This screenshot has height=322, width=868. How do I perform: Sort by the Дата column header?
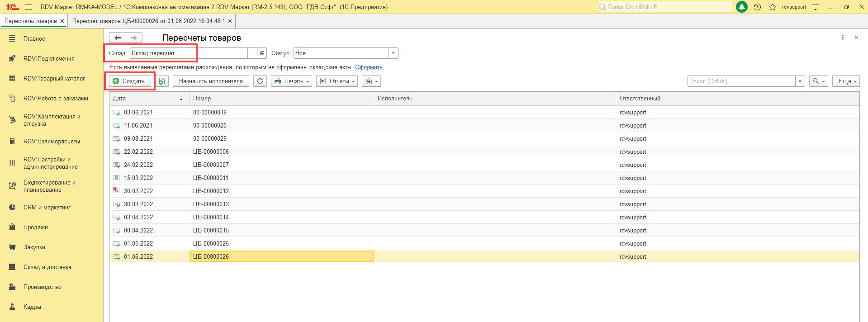149,98
